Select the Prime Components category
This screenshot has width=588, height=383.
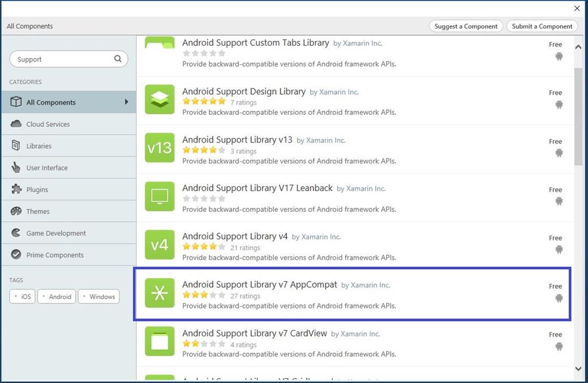69,254
